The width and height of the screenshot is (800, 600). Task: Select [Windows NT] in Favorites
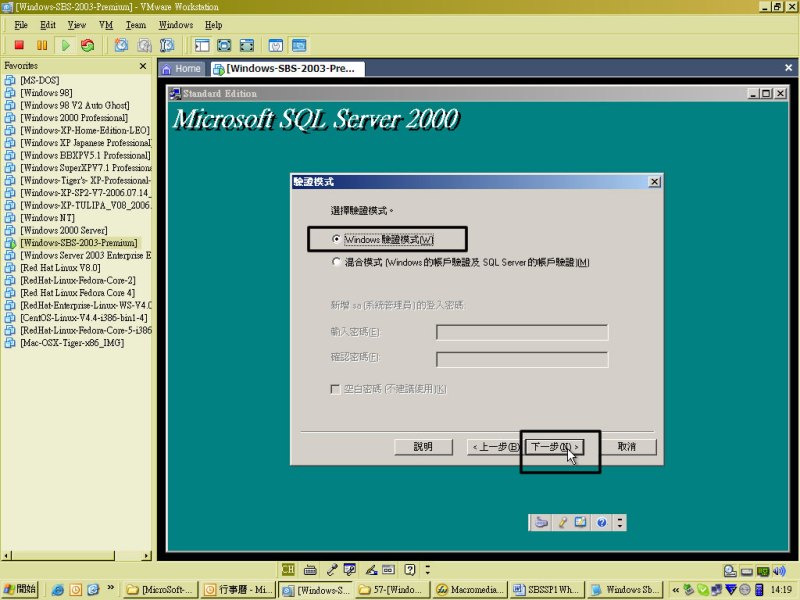coord(47,218)
